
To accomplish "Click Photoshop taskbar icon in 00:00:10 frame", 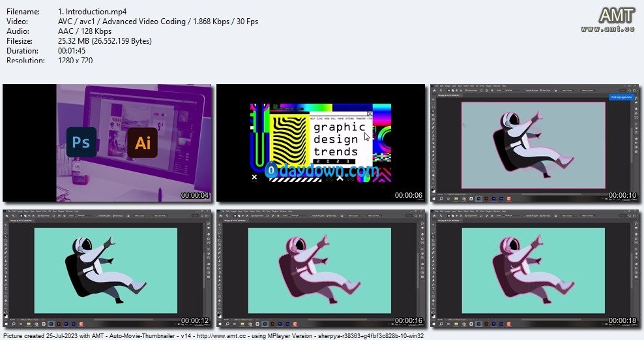I will [479, 198].
